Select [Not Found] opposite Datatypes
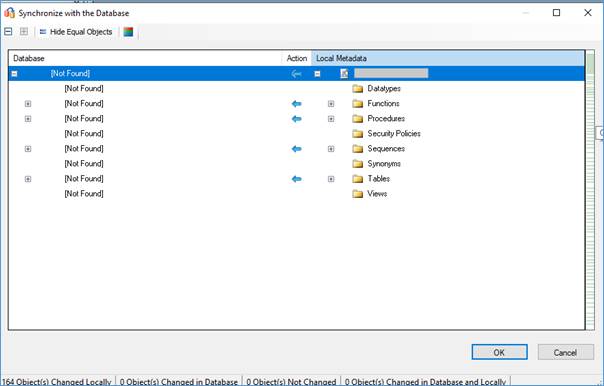This screenshot has width=604, height=386. pyautogui.click(x=84, y=89)
